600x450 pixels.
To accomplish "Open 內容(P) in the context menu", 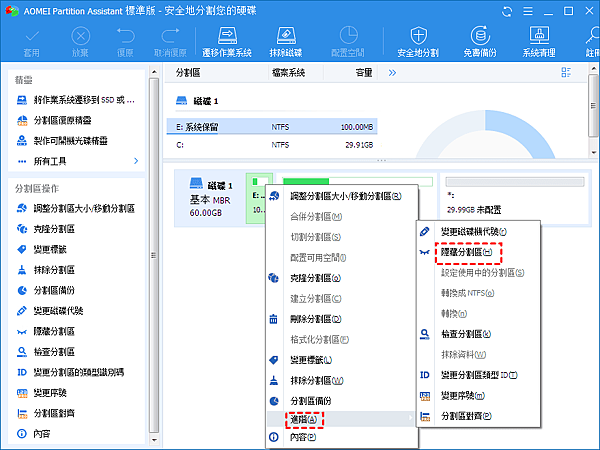I will [x=341, y=437].
